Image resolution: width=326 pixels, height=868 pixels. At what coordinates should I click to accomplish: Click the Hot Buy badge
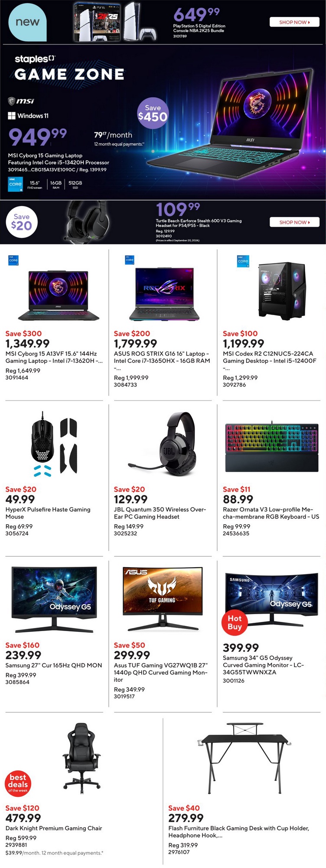coord(235,622)
